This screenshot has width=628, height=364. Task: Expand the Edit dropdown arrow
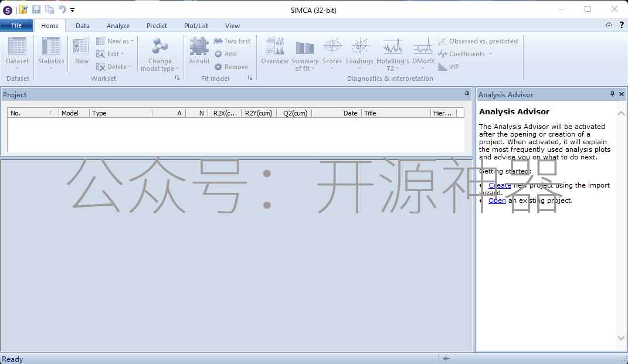[x=122, y=54]
